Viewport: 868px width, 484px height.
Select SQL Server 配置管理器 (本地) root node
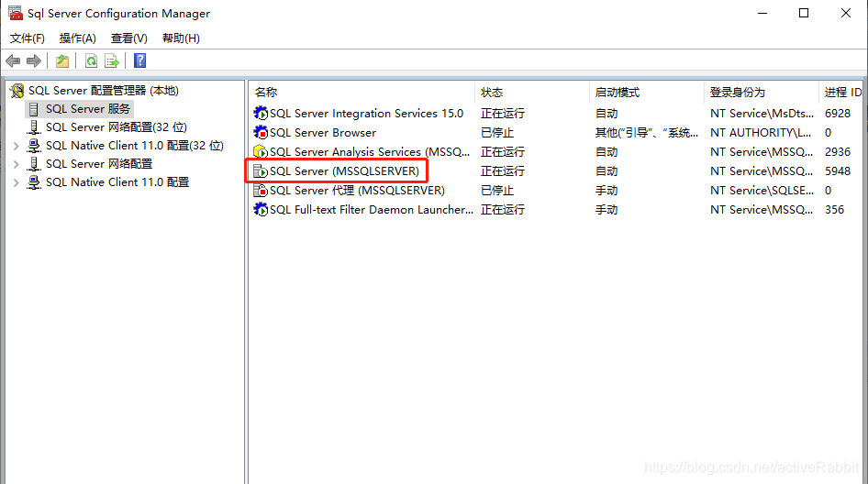click(x=104, y=90)
